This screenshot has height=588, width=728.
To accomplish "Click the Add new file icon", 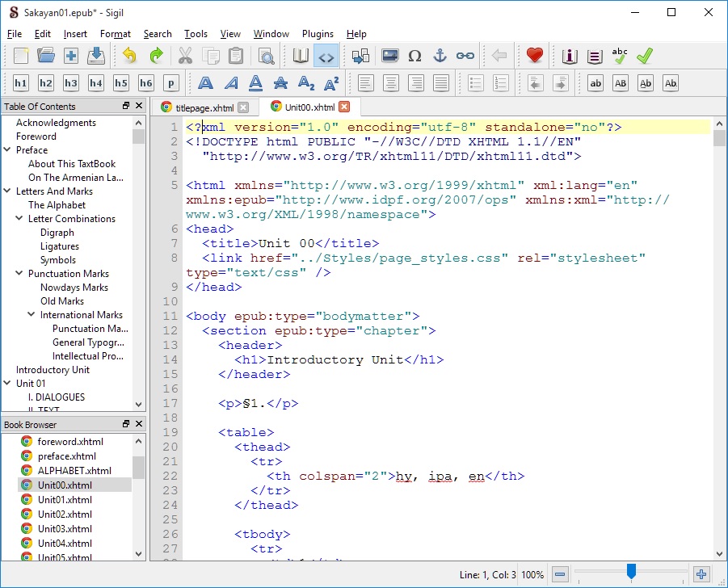I will [71, 56].
